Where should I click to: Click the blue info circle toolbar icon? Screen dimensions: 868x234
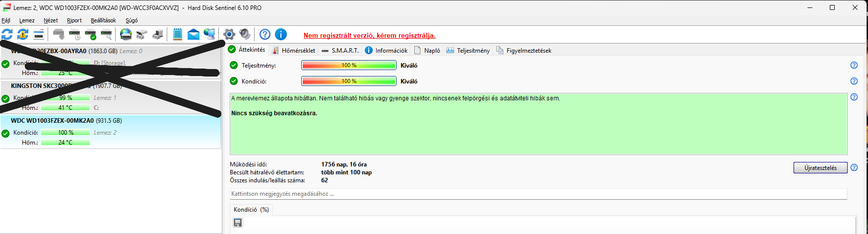pyautogui.click(x=281, y=34)
